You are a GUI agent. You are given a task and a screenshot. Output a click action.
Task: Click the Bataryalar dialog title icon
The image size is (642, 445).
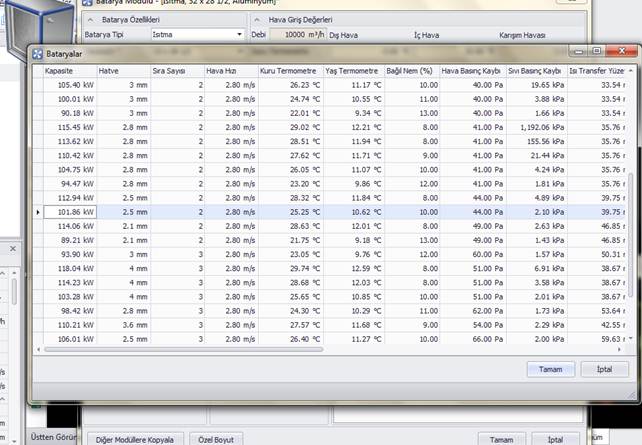(x=37, y=54)
